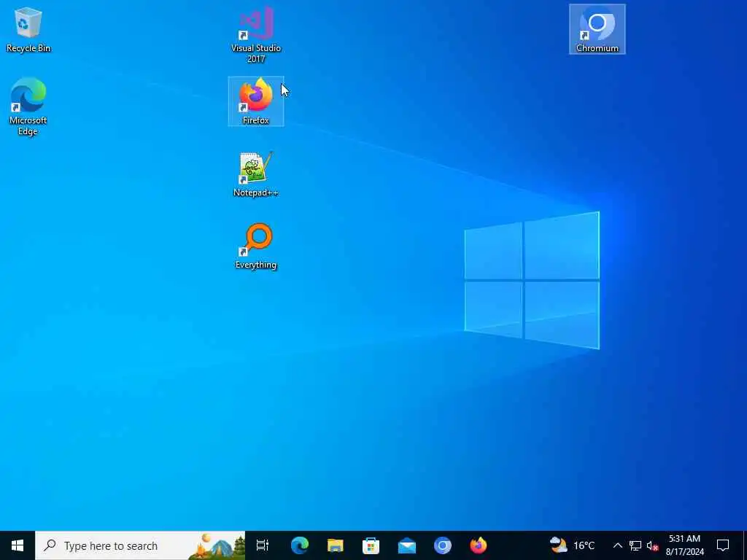Click the muted volume tray icon
The width and height of the screenshot is (747, 560).
(x=652, y=545)
